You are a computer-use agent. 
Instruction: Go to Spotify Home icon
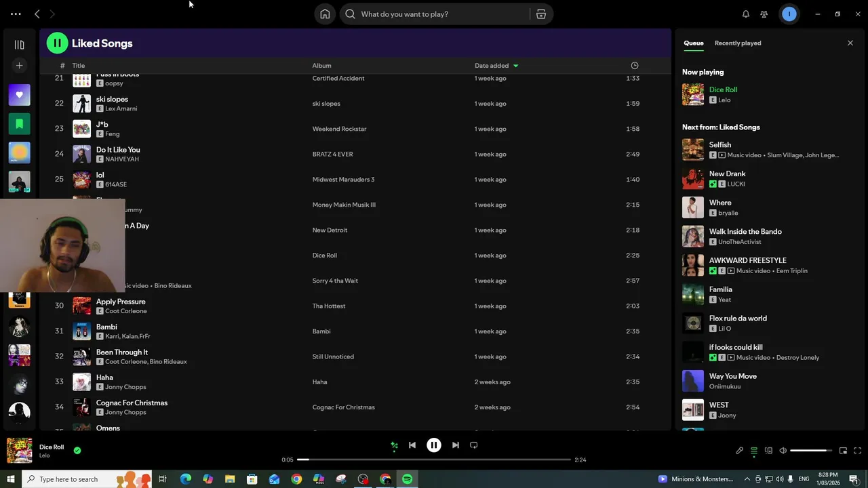point(325,14)
